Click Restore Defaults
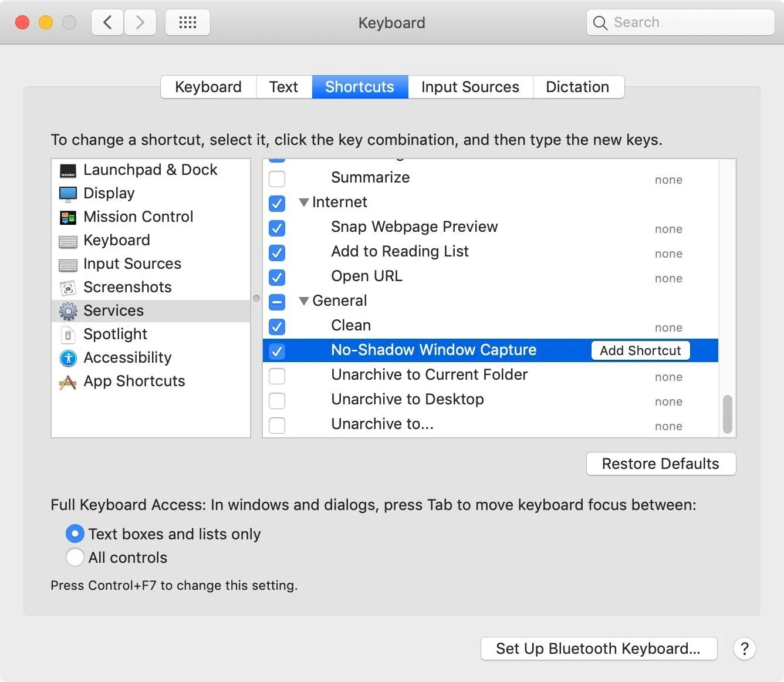The width and height of the screenshot is (784, 682). [661, 464]
